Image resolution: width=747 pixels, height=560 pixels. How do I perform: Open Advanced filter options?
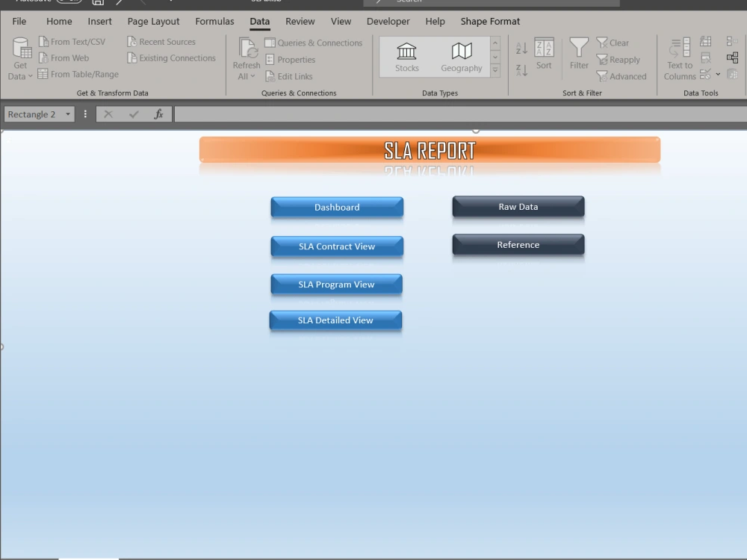[623, 76]
